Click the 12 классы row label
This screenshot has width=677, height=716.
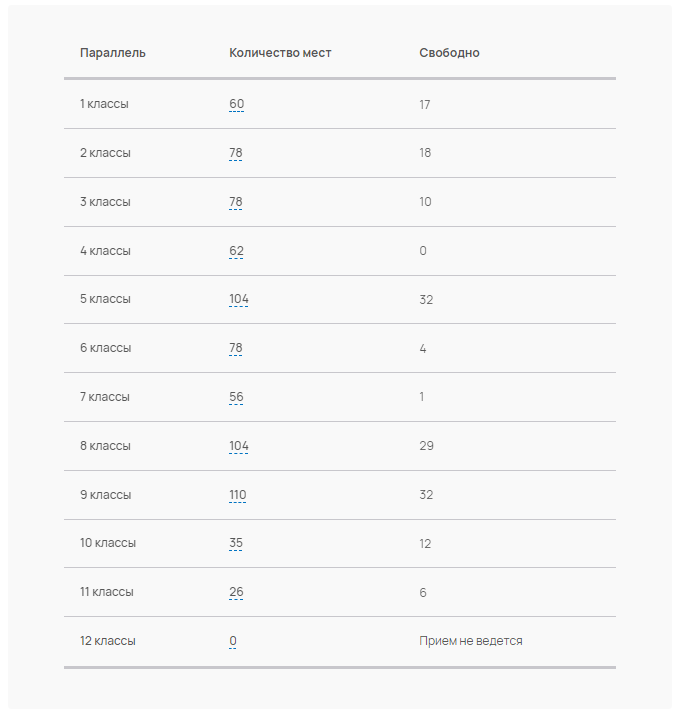pyautogui.click(x=108, y=641)
